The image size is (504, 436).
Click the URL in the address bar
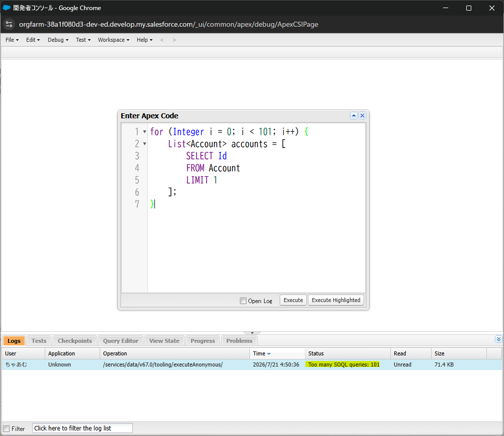(x=169, y=25)
